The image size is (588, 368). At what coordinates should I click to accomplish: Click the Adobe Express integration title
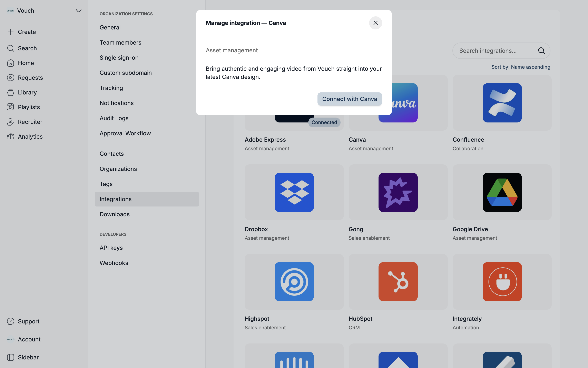(x=265, y=140)
